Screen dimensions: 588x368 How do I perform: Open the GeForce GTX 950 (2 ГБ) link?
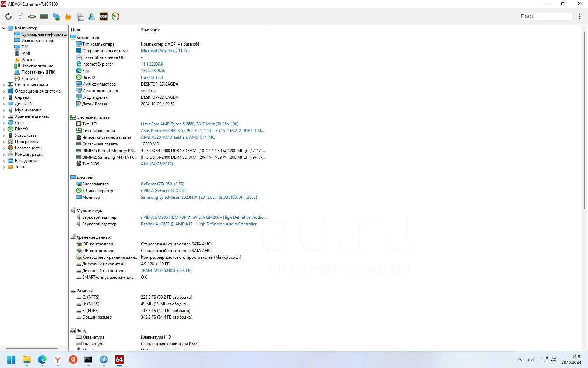click(x=163, y=184)
